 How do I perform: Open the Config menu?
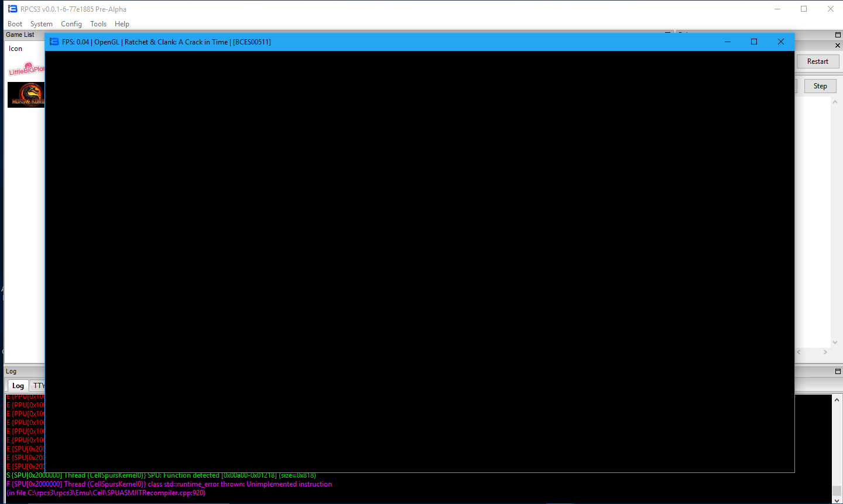(x=71, y=24)
